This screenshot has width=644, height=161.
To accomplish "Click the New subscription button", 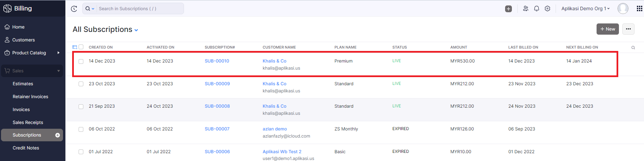I will click(607, 29).
